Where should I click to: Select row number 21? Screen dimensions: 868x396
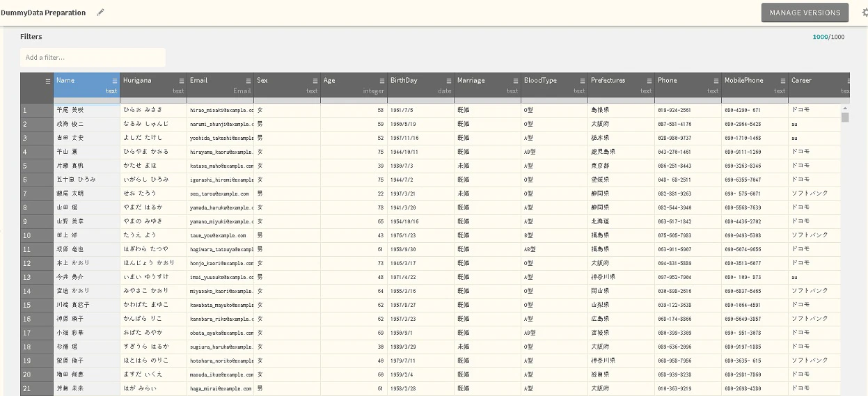(37, 388)
